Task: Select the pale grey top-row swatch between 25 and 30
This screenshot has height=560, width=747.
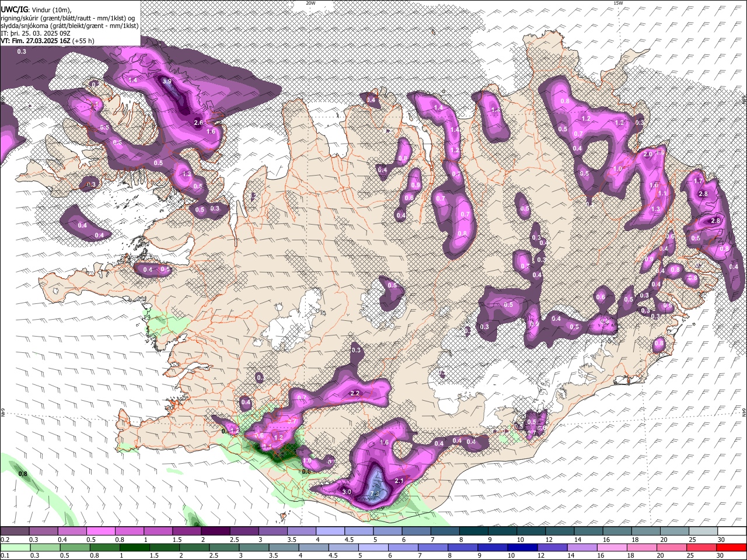Action: [703, 531]
